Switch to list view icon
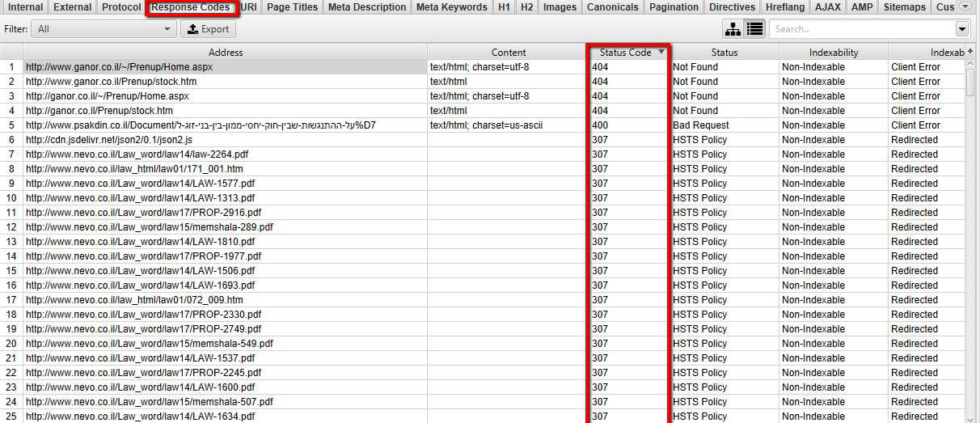Image resolution: width=980 pixels, height=423 pixels. (754, 29)
